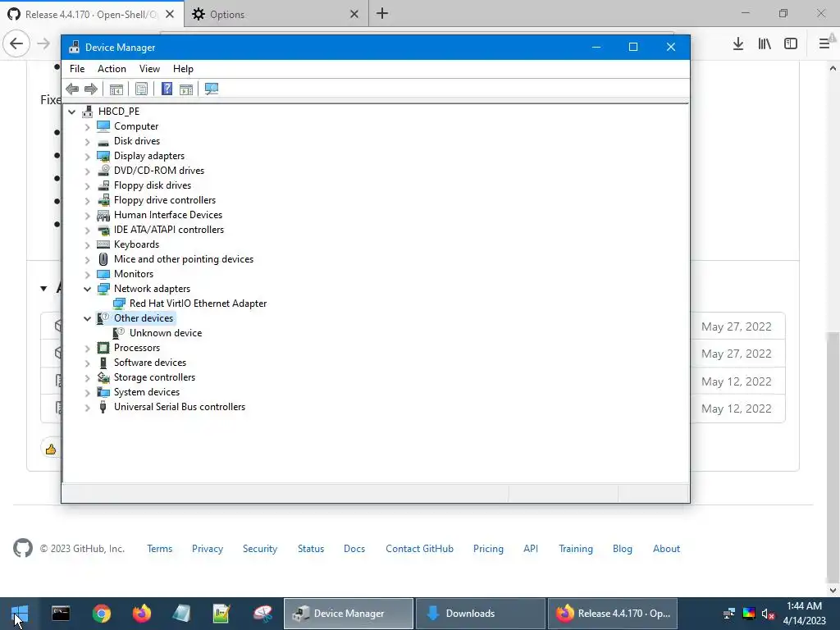Image resolution: width=840 pixels, height=630 pixels.
Task: Click the blue Help question-mark toolbar icon
Action: coord(167,89)
